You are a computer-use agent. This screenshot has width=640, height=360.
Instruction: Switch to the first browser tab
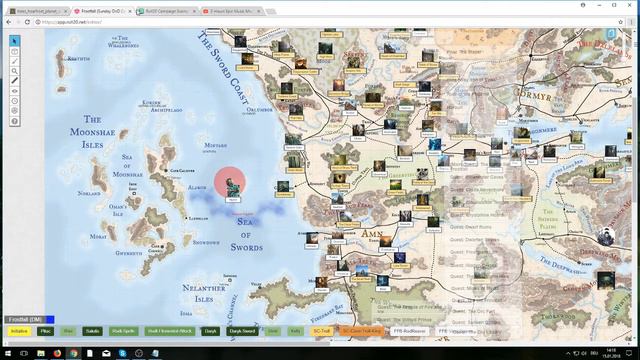coord(37,11)
